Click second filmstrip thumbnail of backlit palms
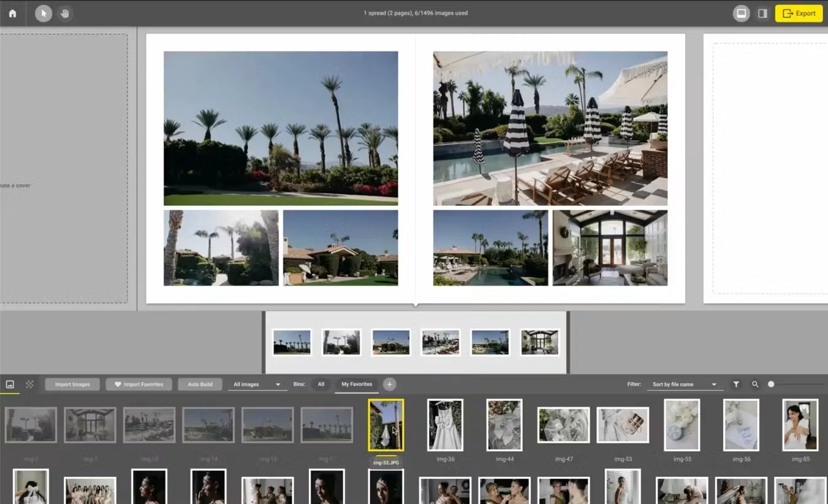 pyautogui.click(x=341, y=342)
